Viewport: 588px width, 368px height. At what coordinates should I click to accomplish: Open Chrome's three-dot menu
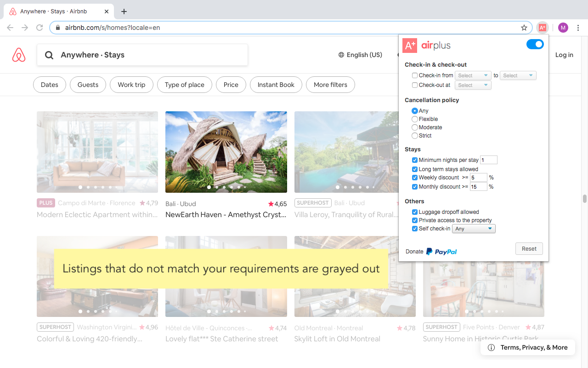point(578,28)
